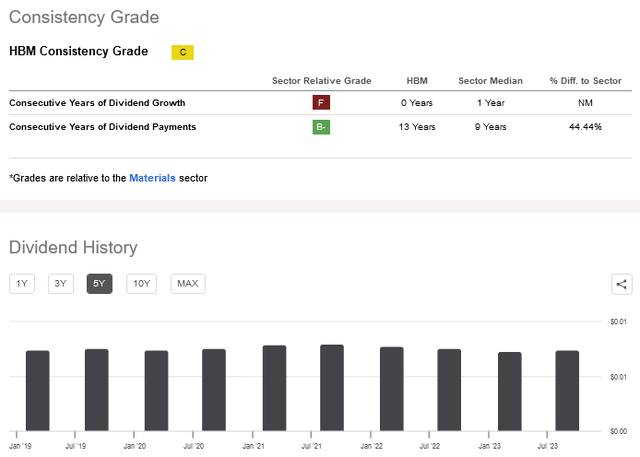Click the green B- grade badge
The image size is (640, 457).
point(321,127)
